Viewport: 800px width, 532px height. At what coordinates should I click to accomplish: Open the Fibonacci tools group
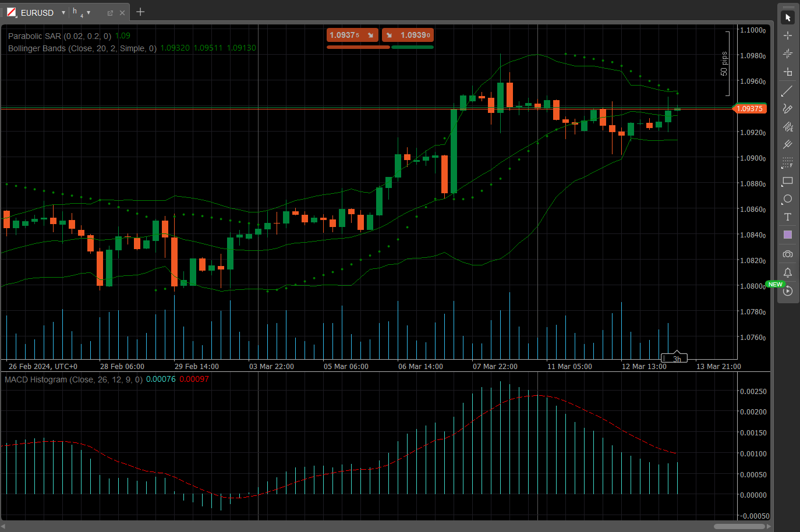point(788,163)
